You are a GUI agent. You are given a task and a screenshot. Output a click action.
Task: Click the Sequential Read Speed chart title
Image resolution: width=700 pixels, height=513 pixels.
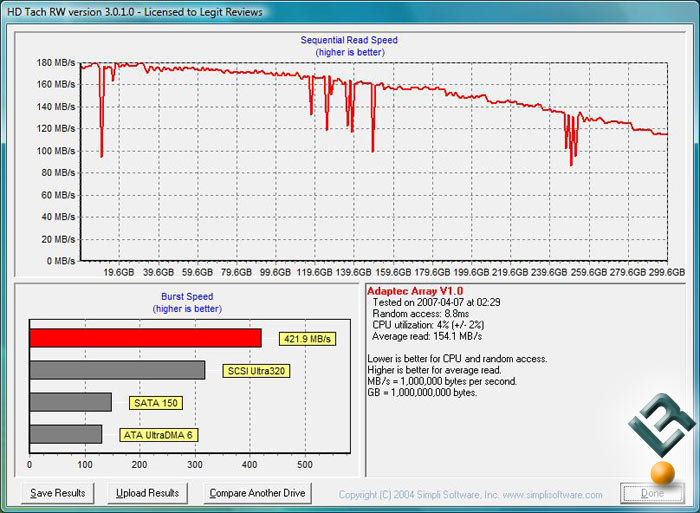click(x=349, y=40)
